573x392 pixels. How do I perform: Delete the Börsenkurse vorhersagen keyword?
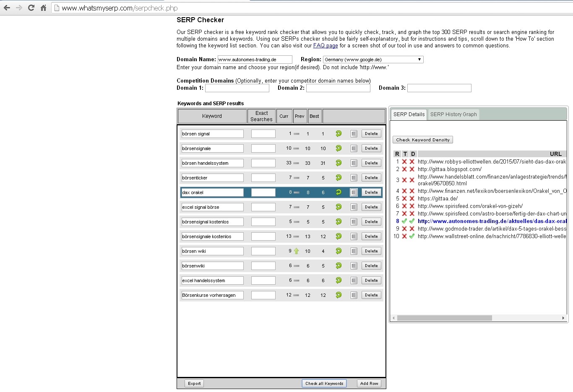coord(371,295)
